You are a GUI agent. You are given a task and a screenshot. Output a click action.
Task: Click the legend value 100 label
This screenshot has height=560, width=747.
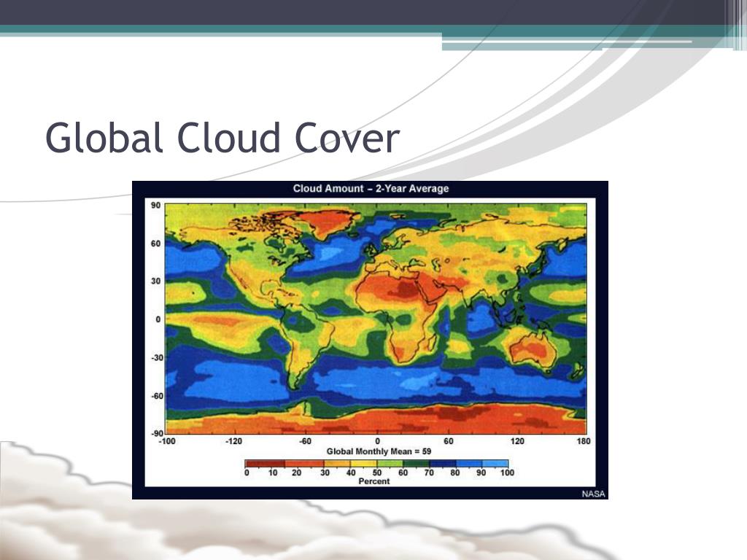click(508, 472)
